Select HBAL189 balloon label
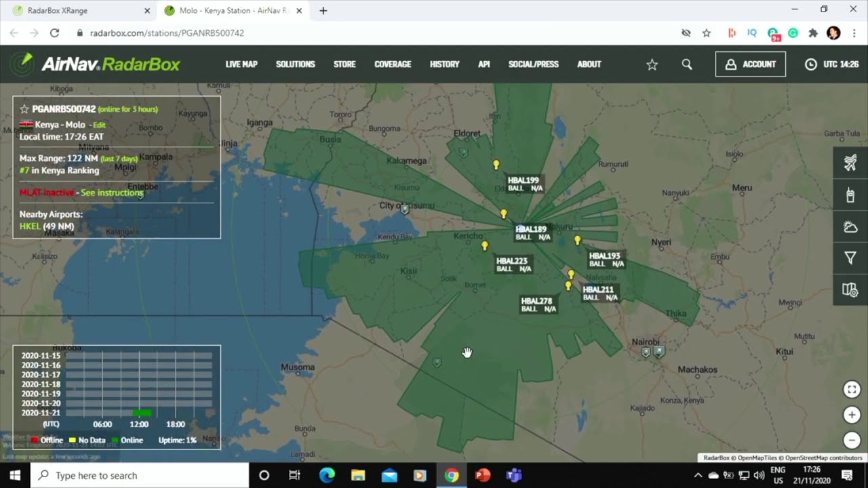Image resolution: width=868 pixels, height=488 pixels. [533, 233]
